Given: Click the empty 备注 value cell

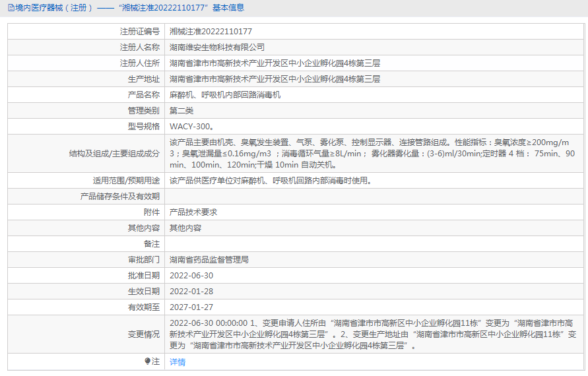Looking at the screenshot, I should 374,244.
